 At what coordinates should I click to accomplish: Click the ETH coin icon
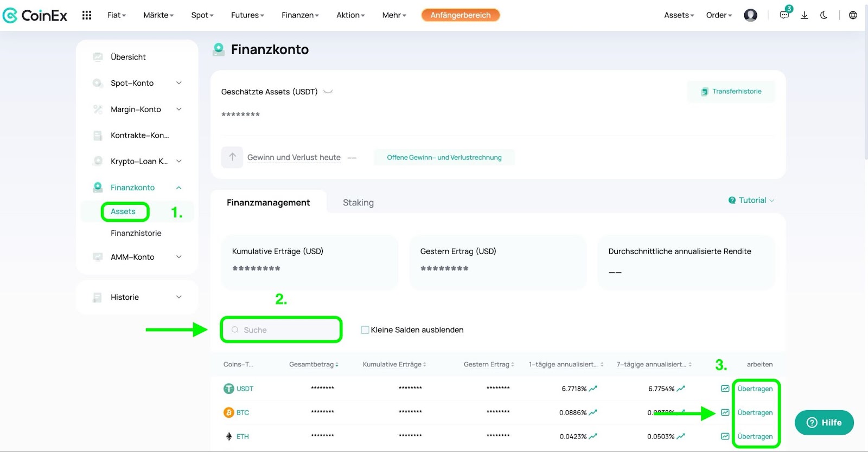coord(229,436)
